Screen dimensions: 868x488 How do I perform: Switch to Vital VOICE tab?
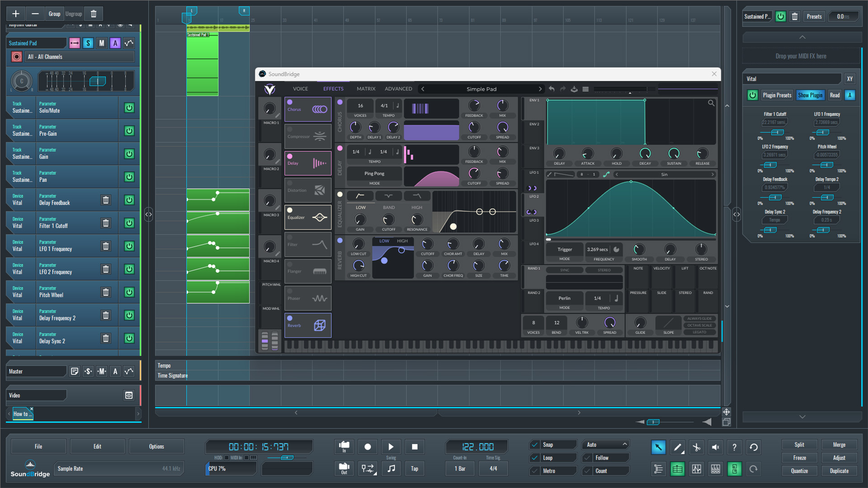[300, 89]
